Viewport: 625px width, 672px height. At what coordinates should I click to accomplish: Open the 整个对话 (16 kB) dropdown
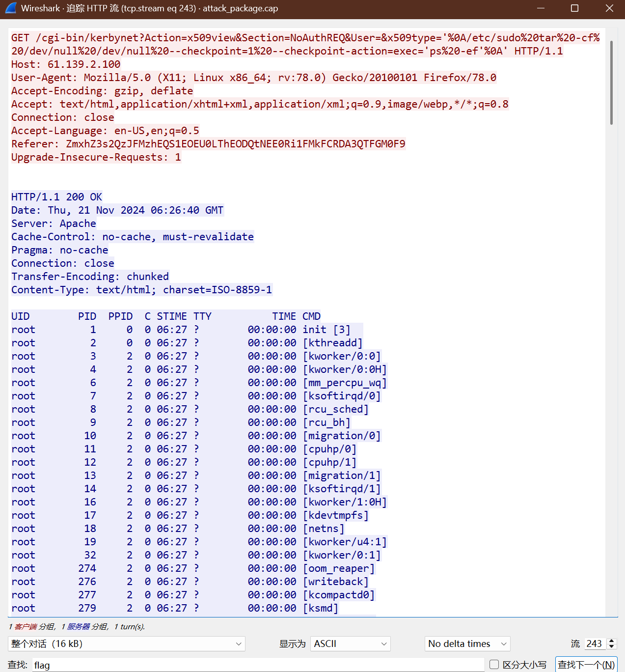pos(126,644)
